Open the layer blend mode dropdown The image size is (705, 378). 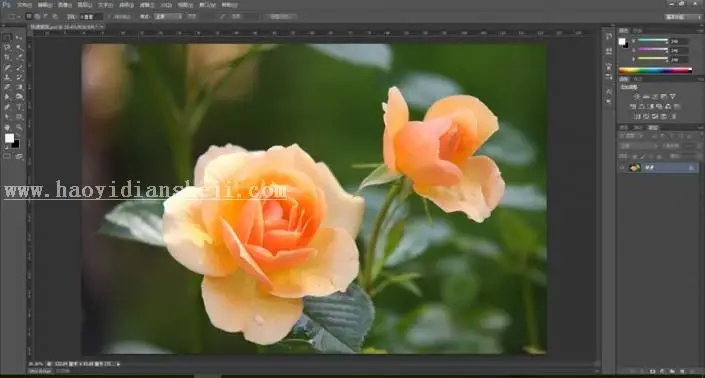click(638, 146)
